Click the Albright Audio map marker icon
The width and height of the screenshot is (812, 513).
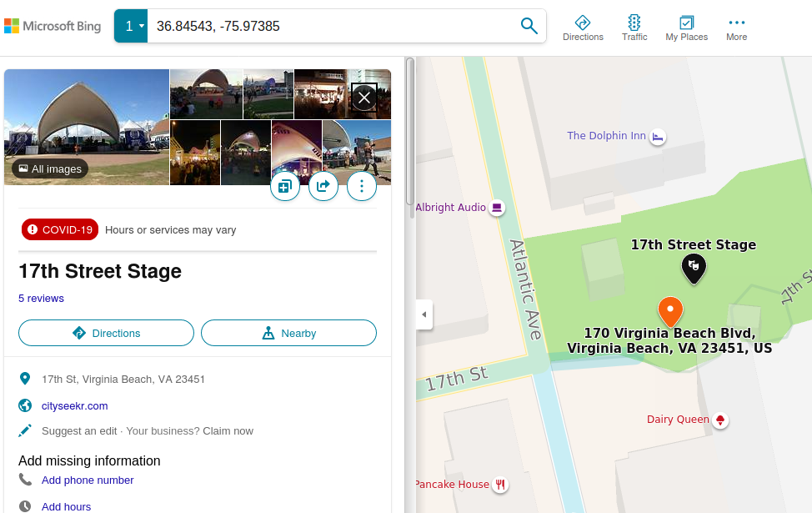coord(497,208)
